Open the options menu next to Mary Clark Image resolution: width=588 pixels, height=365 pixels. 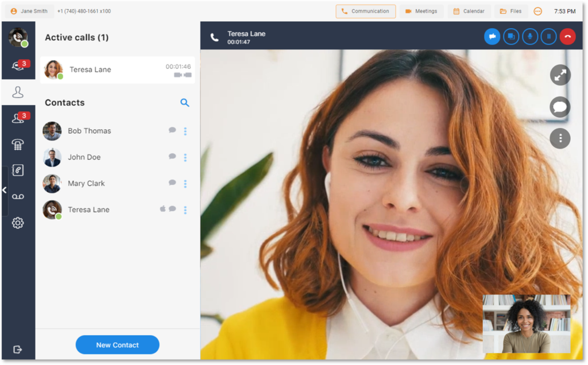pyautogui.click(x=185, y=184)
